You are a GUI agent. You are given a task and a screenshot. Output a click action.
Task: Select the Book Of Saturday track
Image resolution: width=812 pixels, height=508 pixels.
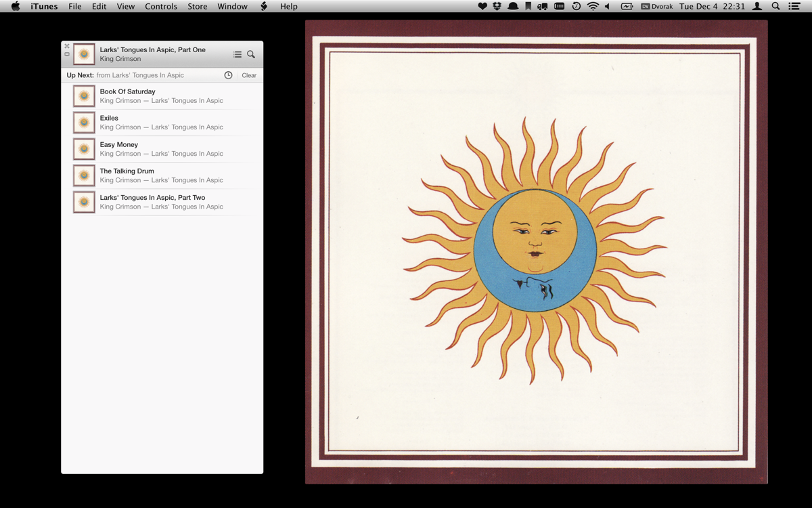click(x=161, y=96)
